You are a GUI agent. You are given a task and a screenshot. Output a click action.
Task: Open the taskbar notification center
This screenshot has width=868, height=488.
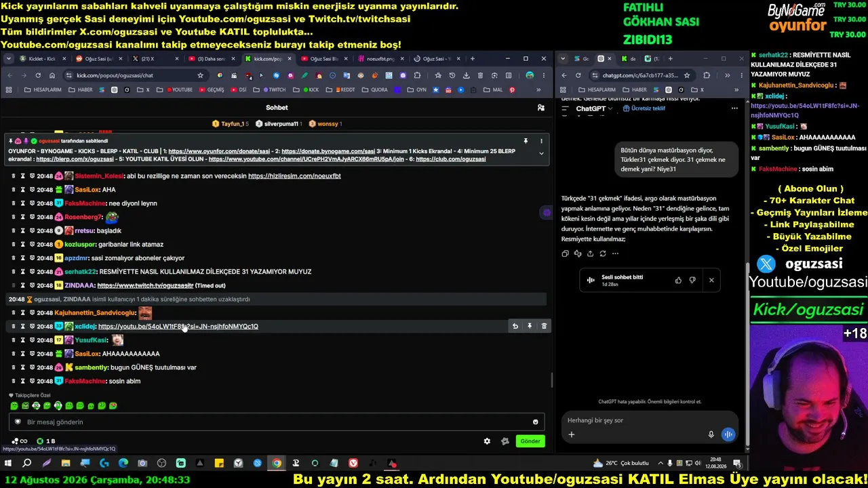tap(737, 464)
